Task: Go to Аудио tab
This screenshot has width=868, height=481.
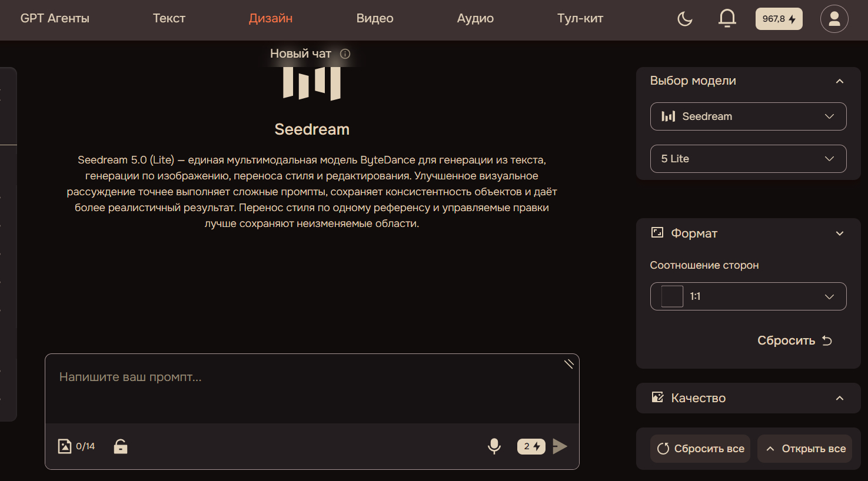Action: 475,18
